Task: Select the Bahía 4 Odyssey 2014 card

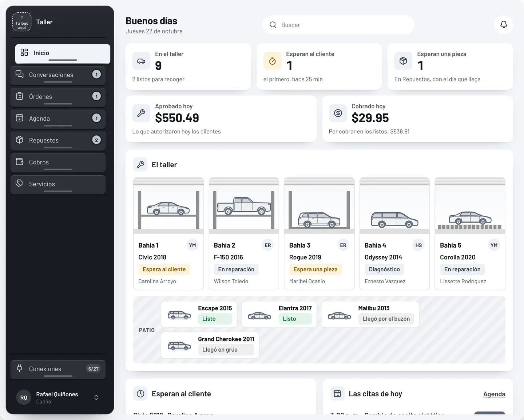Action: (x=395, y=233)
